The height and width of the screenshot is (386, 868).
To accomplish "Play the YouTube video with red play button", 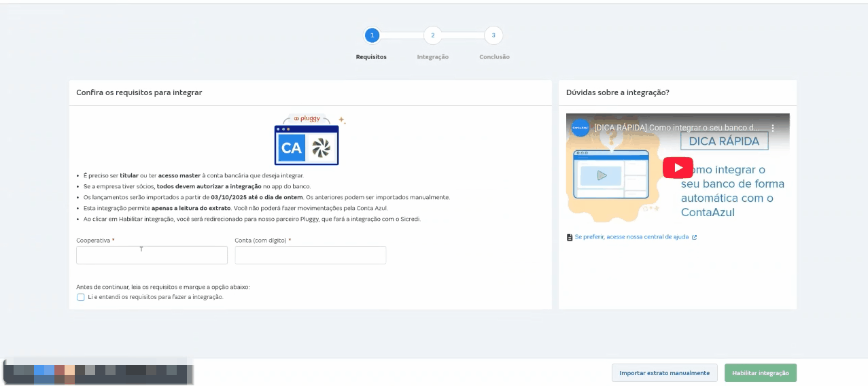I will (x=678, y=167).
